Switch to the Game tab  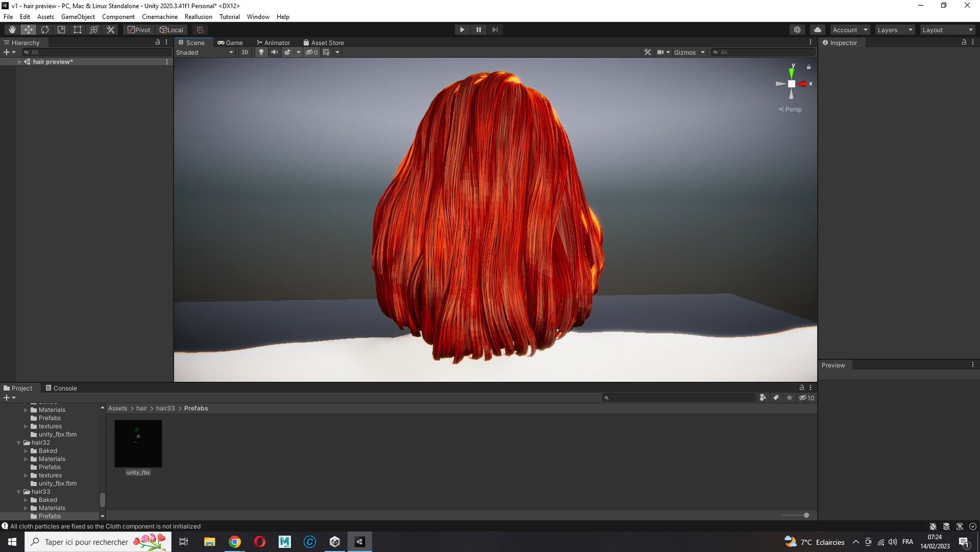tap(230, 43)
